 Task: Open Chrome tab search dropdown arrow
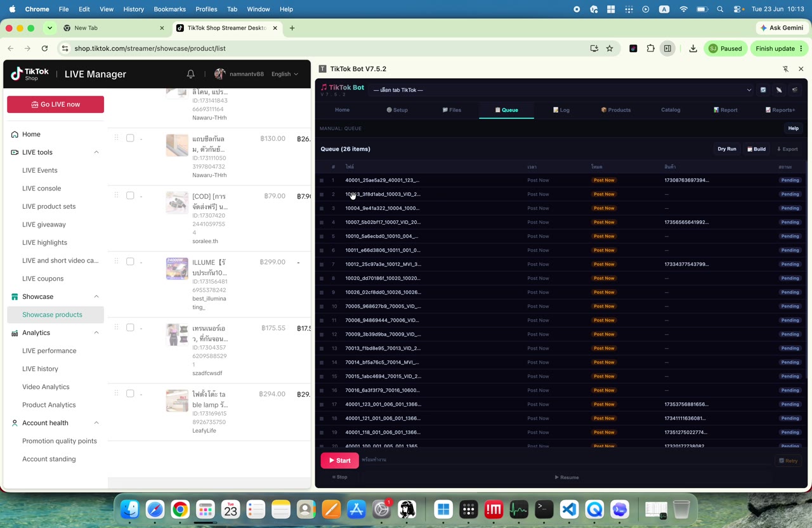tap(49, 28)
